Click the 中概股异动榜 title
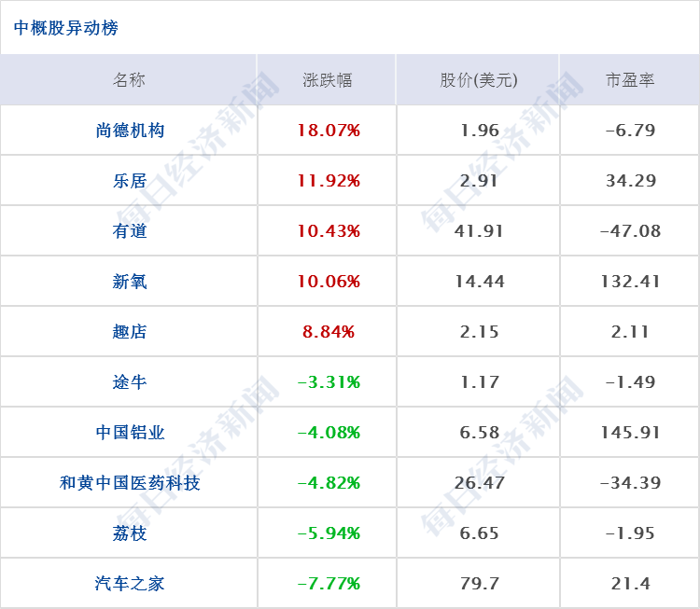 pyautogui.click(x=66, y=28)
